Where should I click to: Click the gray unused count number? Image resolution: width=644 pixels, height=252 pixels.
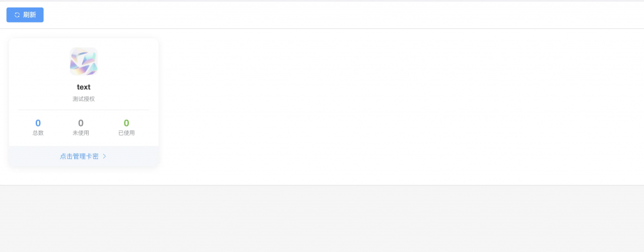(x=80, y=123)
